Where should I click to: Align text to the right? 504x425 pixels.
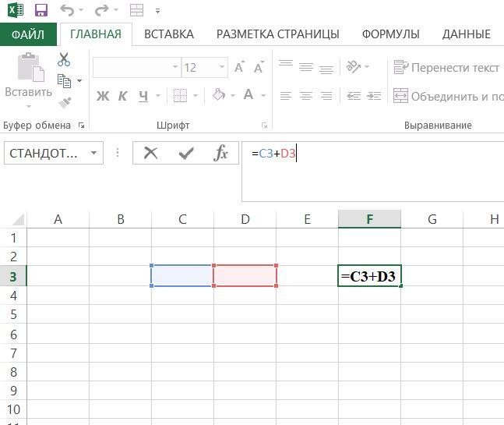coord(326,96)
